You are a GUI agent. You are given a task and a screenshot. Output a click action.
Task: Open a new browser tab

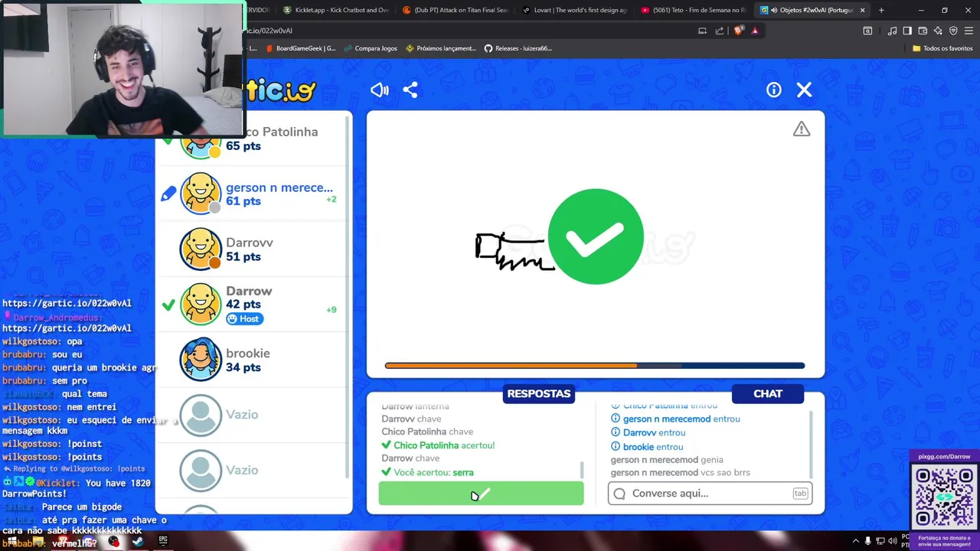881,10
